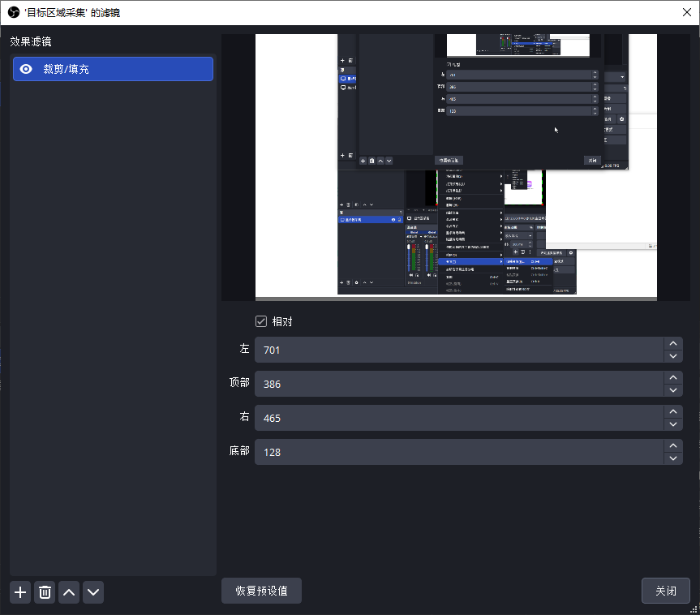
Task: Click the 关闭 button
Action: pyautogui.click(x=666, y=591)
